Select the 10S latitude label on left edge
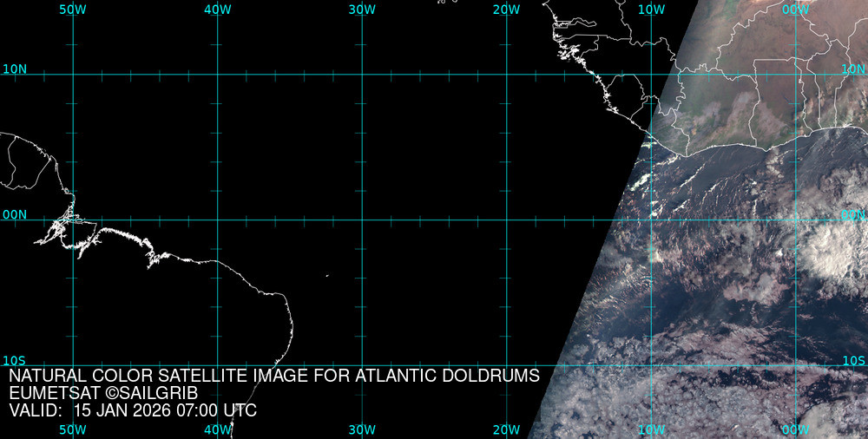Screen dimensions: 868x439 click(x=15, y=360)
